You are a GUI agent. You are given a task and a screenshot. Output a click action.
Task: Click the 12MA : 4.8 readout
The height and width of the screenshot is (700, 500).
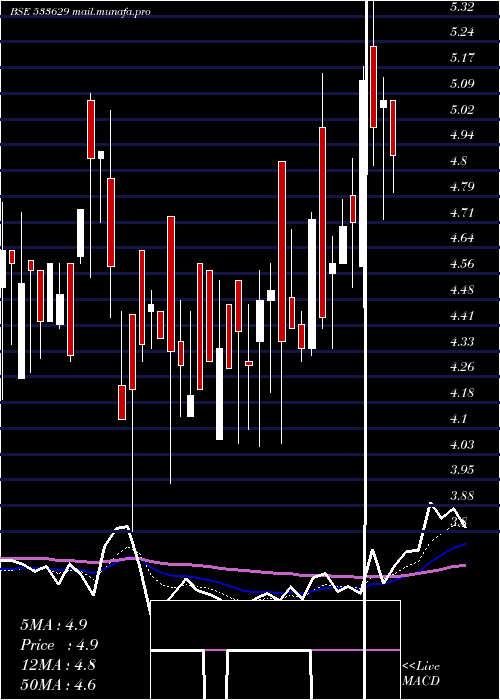58,665
